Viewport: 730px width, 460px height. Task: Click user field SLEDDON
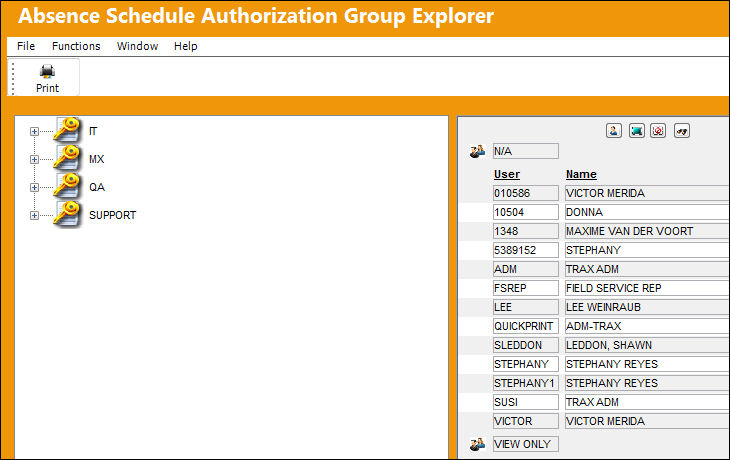click(526, 345)
